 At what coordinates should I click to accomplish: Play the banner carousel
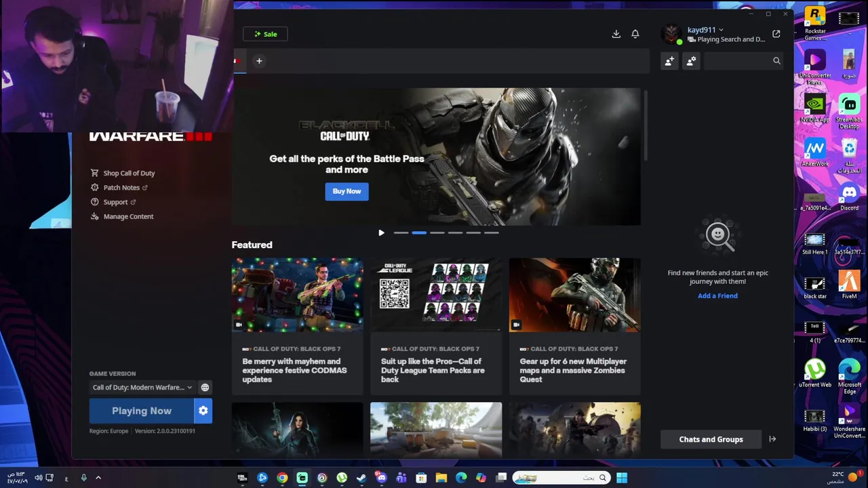coord(381,232)
